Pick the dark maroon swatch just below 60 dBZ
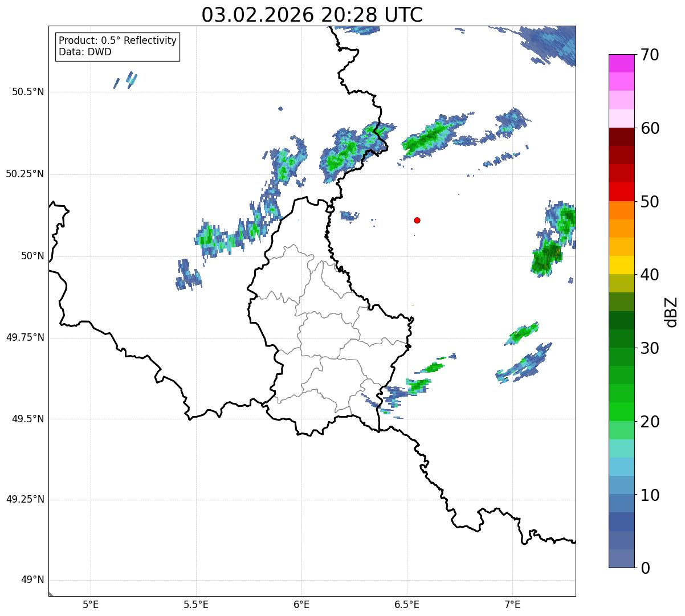Viewport: 685px width, 616px height. pos(621,137)
